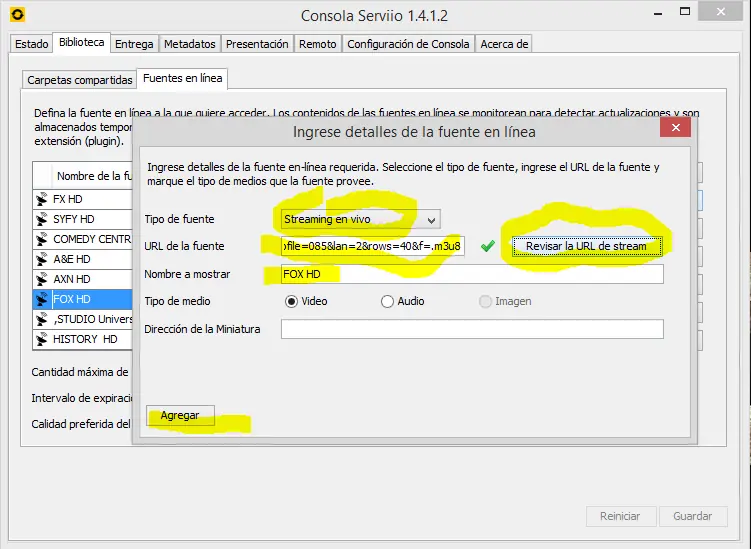Image resolution: width=751 pixels, height=549 pixels.
Task: Click the Nombre a mostrar field
Action: click(472, 274)
